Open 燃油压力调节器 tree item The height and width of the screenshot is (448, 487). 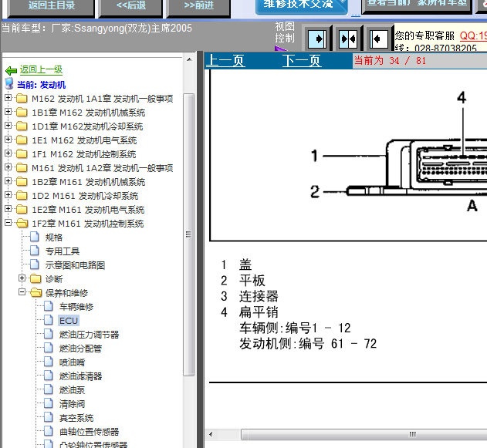(x=89, y=335)
